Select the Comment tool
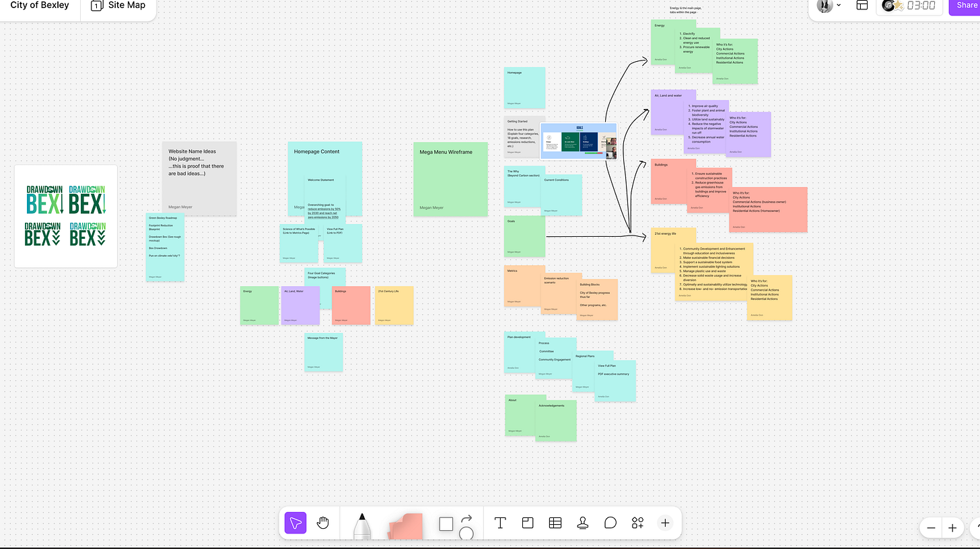The height and width of the screenshot is (549, 980). click(x=610, y=523)
